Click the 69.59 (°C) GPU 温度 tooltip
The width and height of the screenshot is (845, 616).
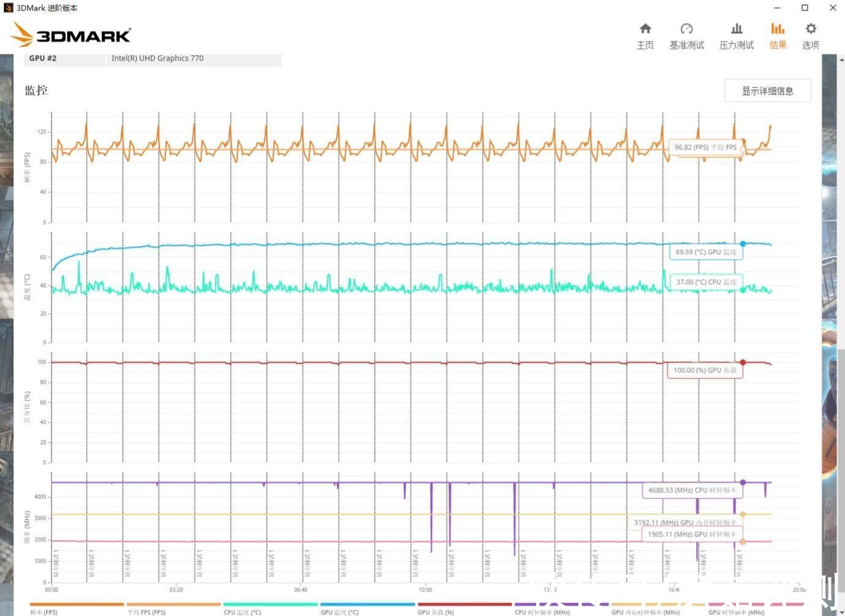pos(706,252)
